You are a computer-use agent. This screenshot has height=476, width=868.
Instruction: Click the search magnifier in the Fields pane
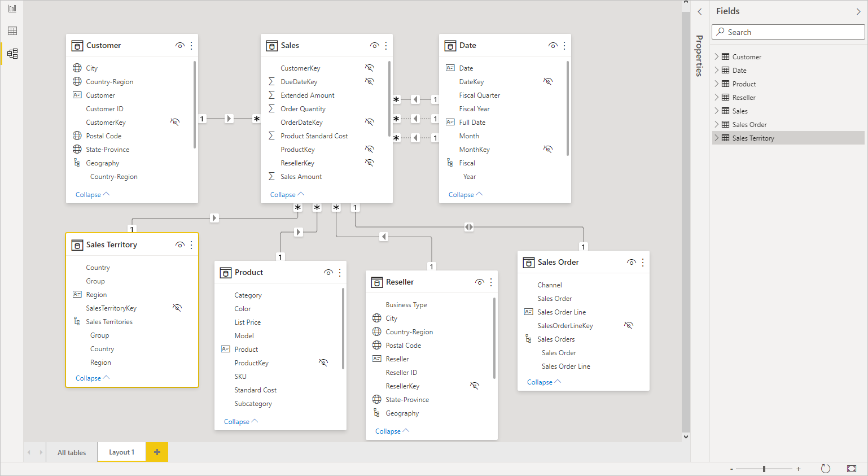720,32
